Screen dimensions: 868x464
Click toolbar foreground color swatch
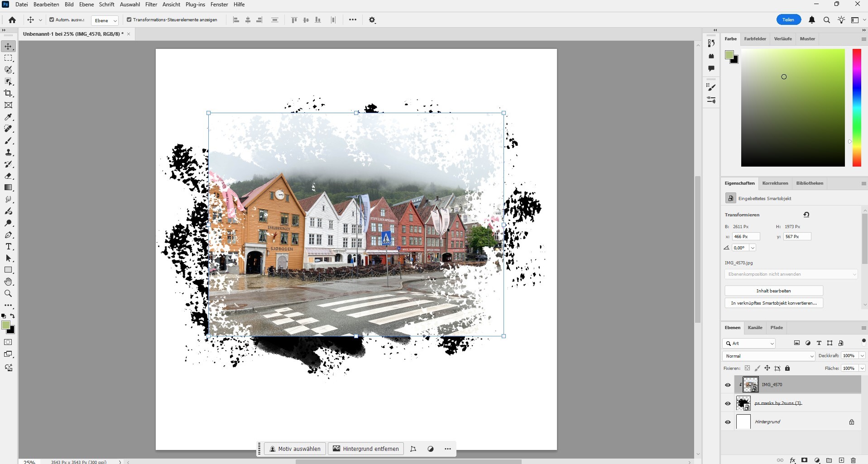click(6, 325)
